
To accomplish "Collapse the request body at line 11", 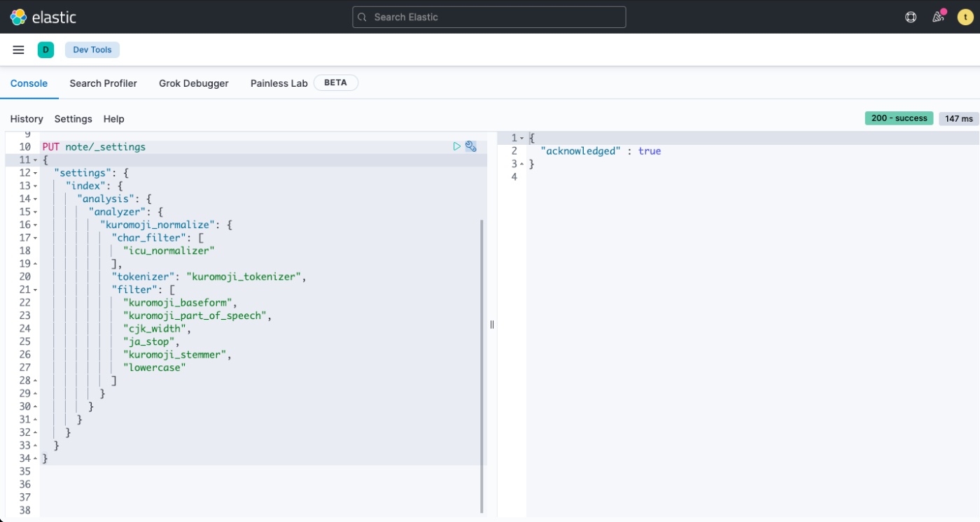I will coord(36,160).
